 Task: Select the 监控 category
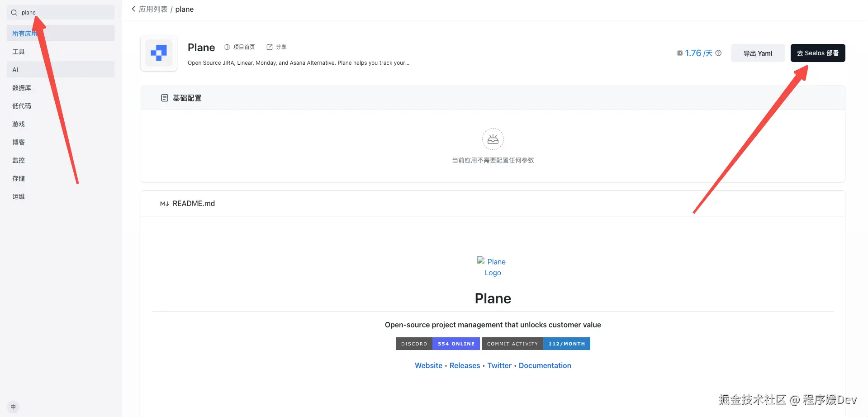pos(61,160)
